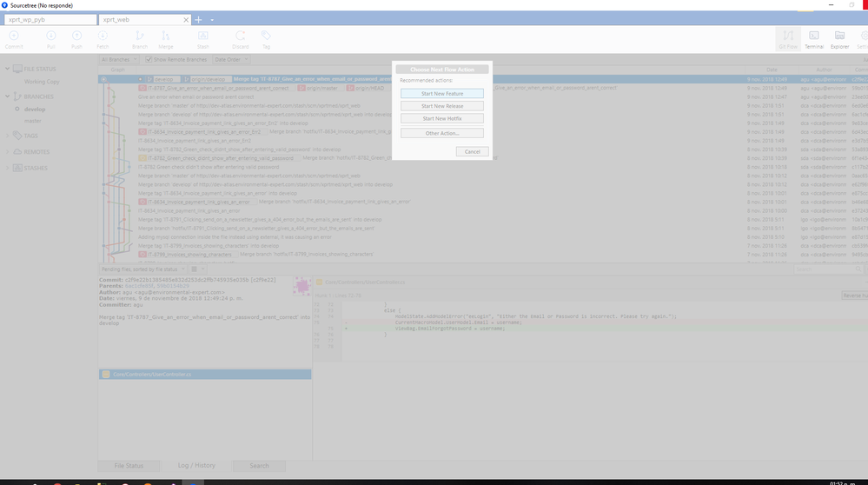Click the diff Search input field
This screenshot has height=485, width=868.
(x=828, y=269)
